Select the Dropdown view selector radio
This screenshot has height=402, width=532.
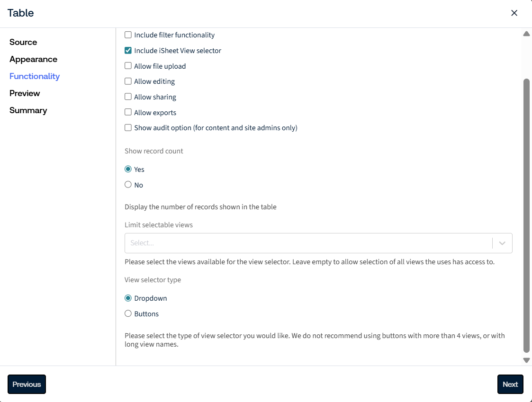tap(128, 298)
